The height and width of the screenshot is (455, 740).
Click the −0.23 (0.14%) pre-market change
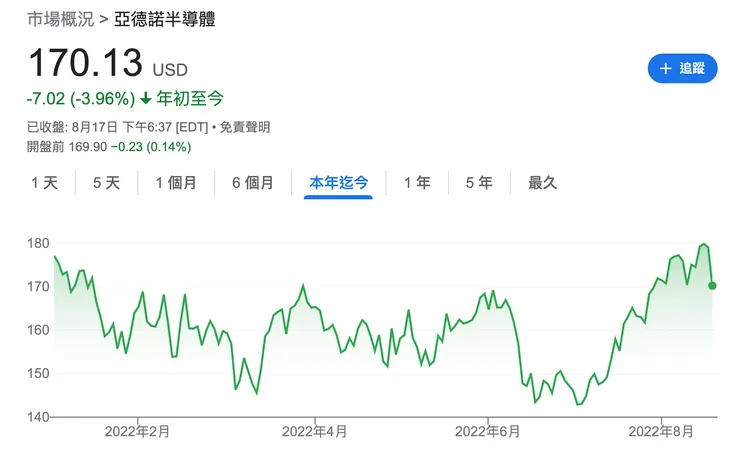(151, 147)
